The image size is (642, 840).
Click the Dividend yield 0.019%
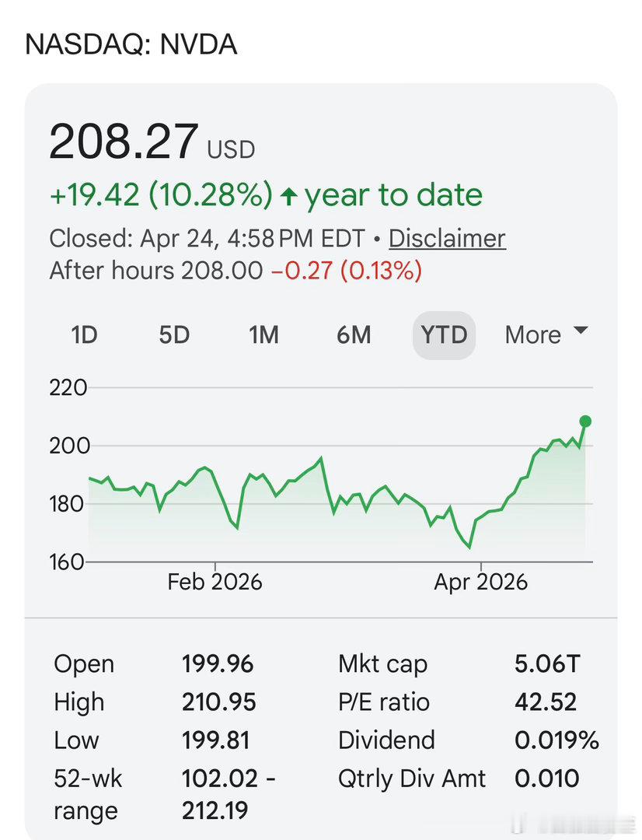tap(557, 740)
